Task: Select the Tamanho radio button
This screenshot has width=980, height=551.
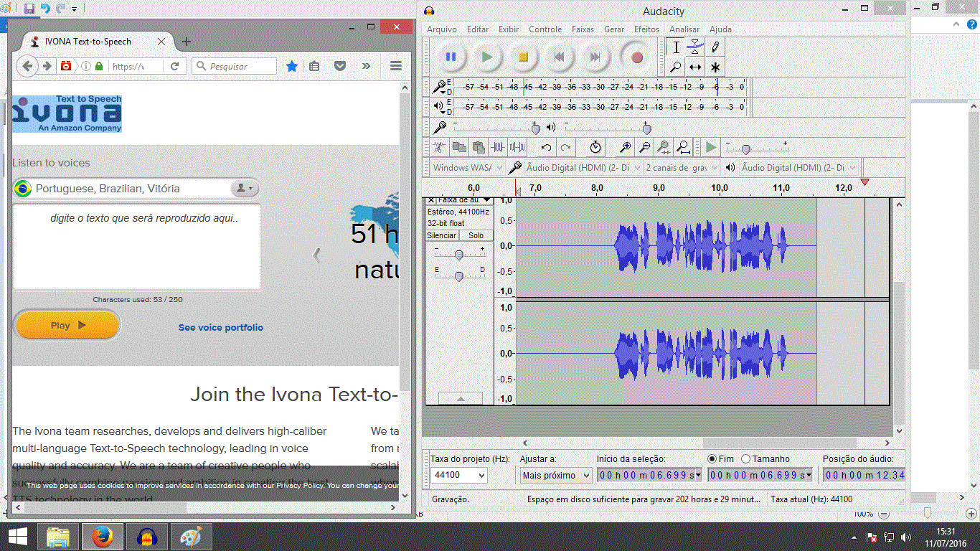Action: coord(746,458)
